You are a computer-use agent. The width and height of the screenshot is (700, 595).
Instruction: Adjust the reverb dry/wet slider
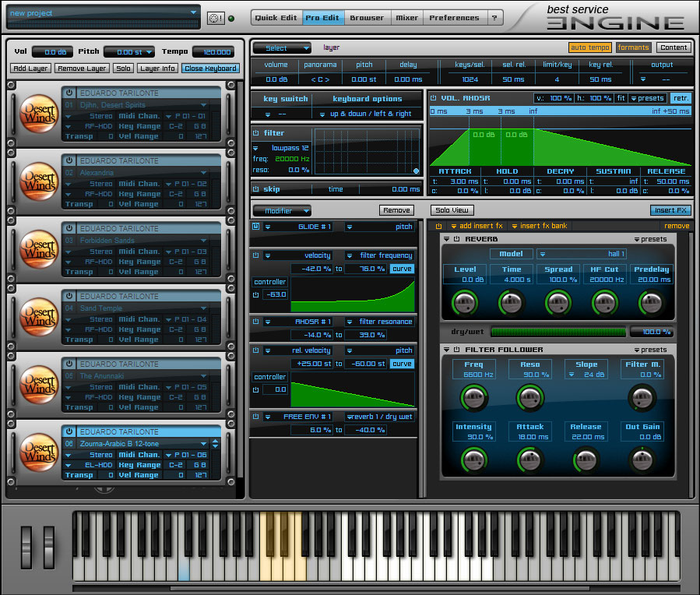pyautogui.click(x=558, y=332)
